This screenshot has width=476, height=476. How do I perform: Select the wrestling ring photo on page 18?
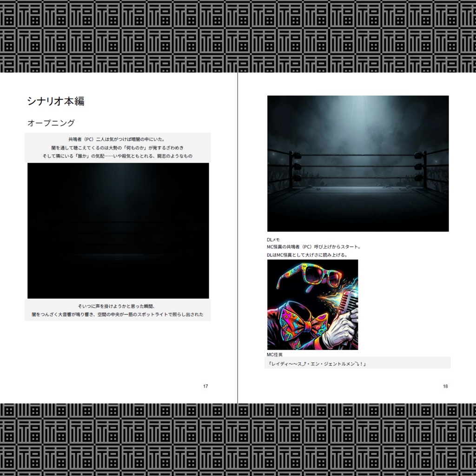click(x=358, y=163)
